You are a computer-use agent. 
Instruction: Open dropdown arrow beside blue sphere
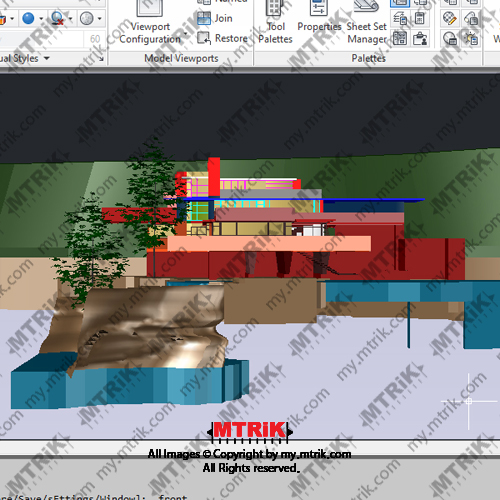point(41,18)
